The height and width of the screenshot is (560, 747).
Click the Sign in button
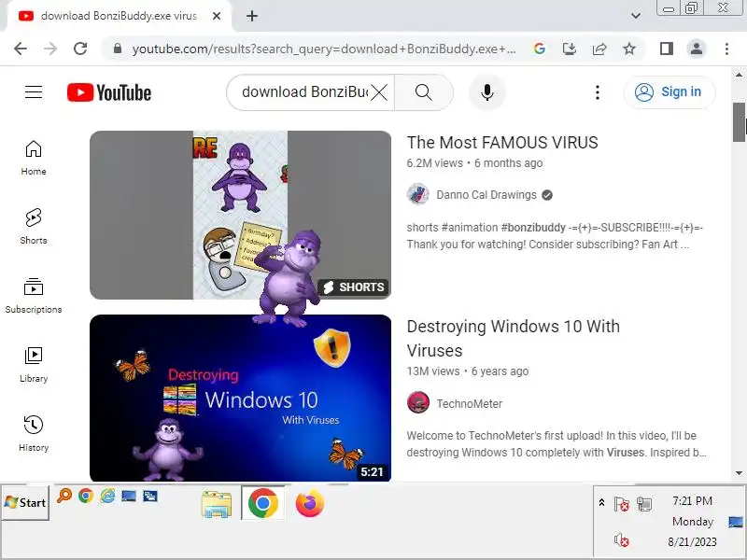pyautogui.click(x=669, y=91)
